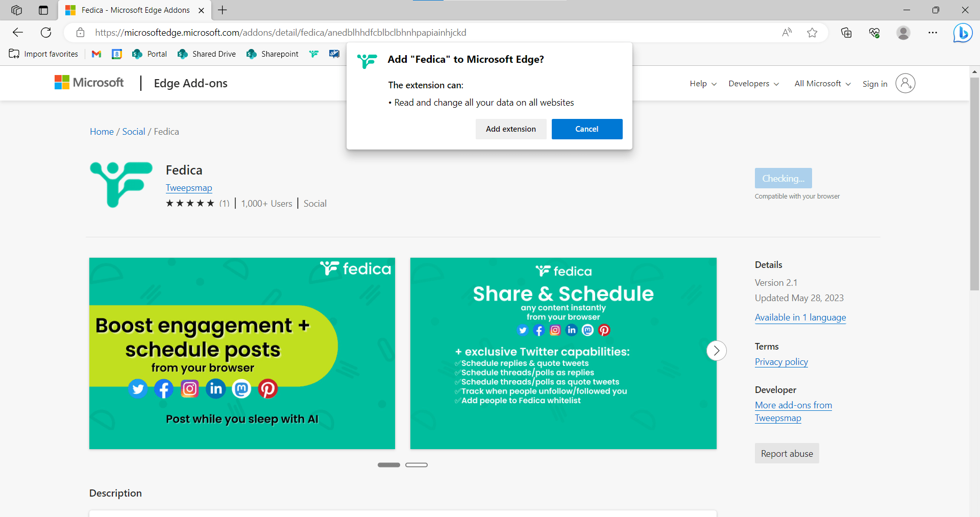This screenshot has height=517, width=980.
Task: Add this page to favorites via star icon
Action: tap(812, 32)
